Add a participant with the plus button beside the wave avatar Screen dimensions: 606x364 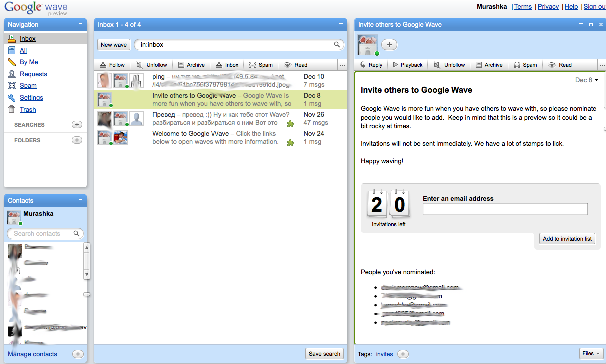click(389, 45)
